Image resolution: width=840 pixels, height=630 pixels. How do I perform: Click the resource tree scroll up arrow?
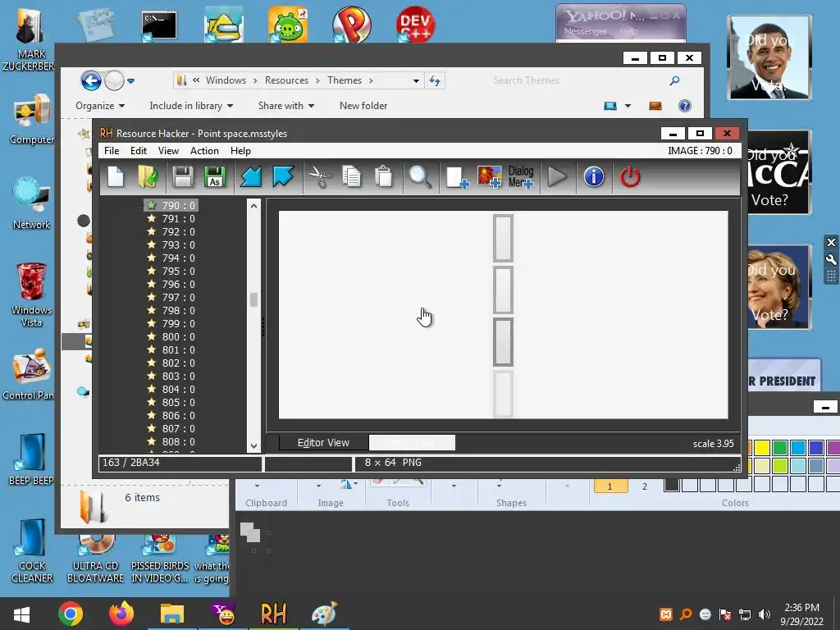254,206
